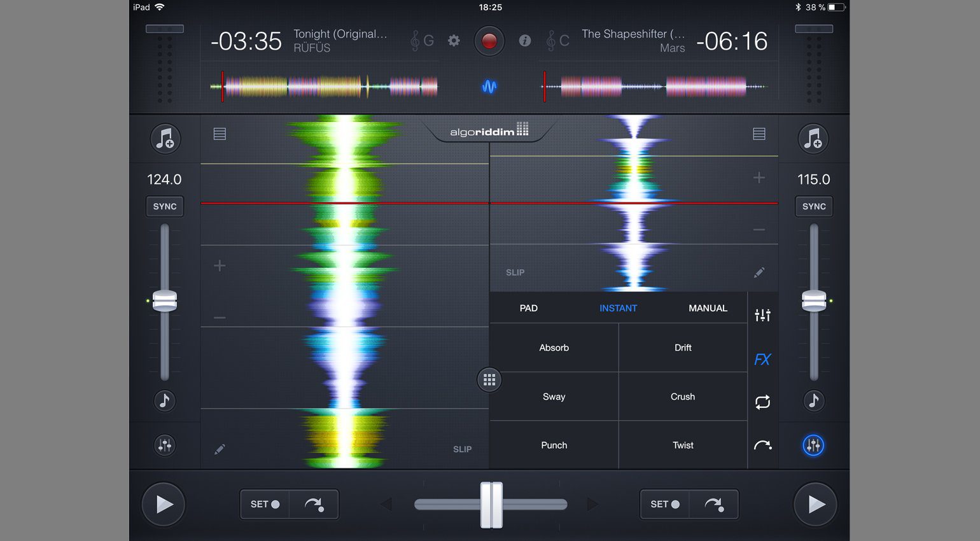980x541 pixels.
Task: Open the loop panel icon
Action: click(x=762, y=402)
